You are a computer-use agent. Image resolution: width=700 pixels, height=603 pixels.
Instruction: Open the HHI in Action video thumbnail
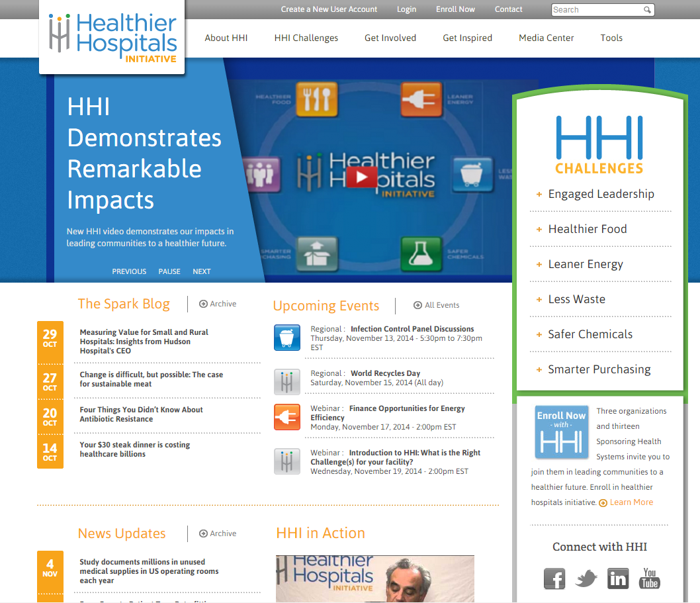[375, 579]
